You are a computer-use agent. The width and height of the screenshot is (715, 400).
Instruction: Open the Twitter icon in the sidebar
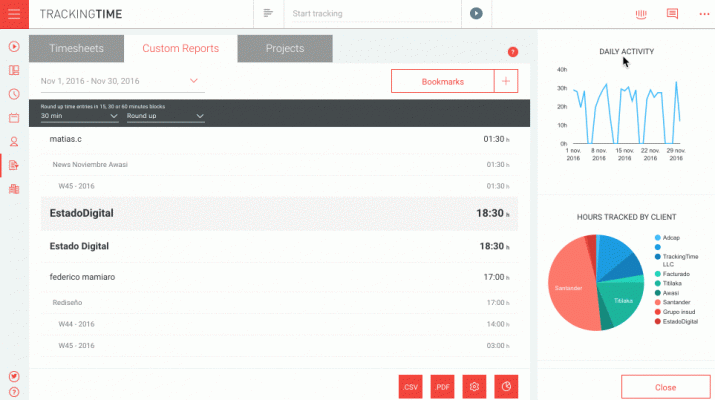(14, 376)
